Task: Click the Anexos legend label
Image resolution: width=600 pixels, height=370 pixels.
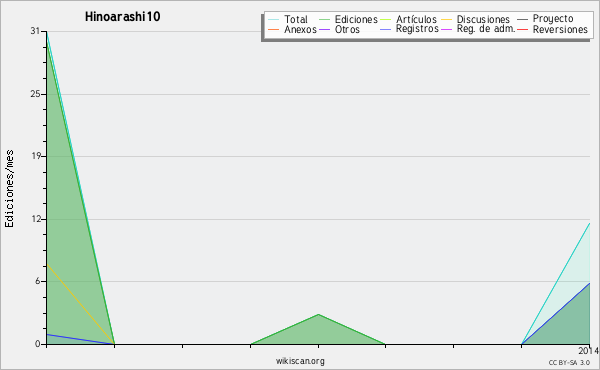Action: [x=300, y=29]
